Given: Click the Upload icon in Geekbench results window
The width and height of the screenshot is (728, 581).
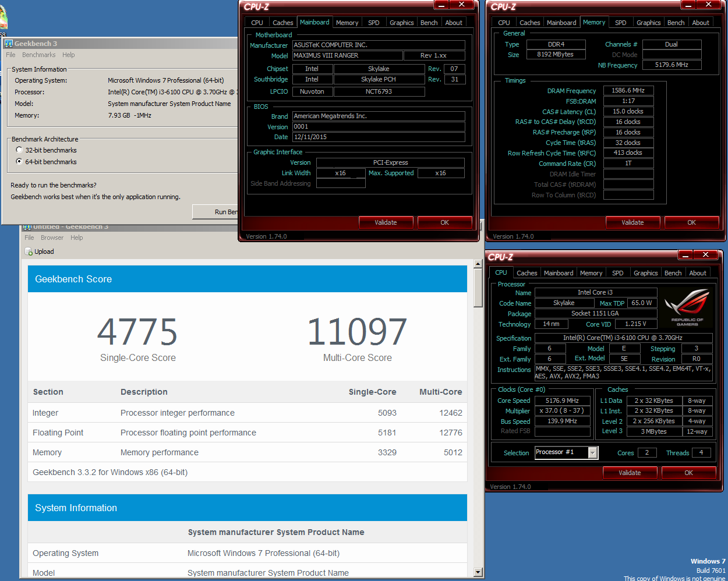Looking at the screenshot, I should click(x=29, y=252).
